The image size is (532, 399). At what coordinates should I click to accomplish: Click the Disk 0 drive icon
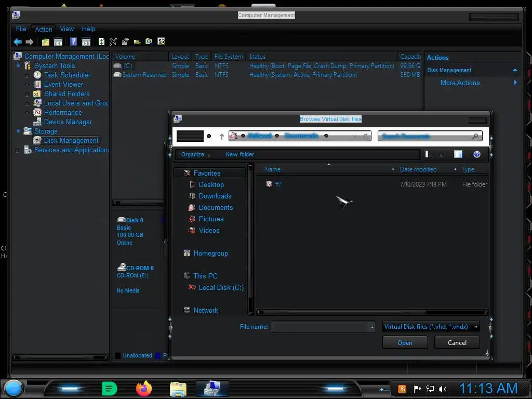click(x=121, y=220)
